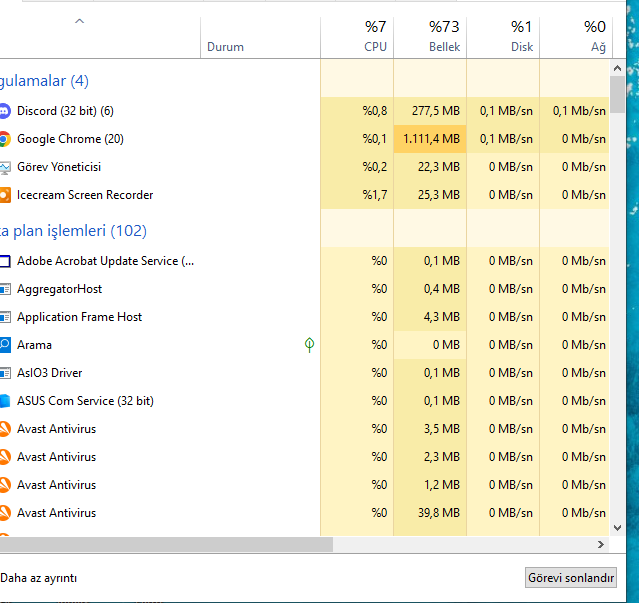
Task: Click the Discord app icon
Action: 5,111
